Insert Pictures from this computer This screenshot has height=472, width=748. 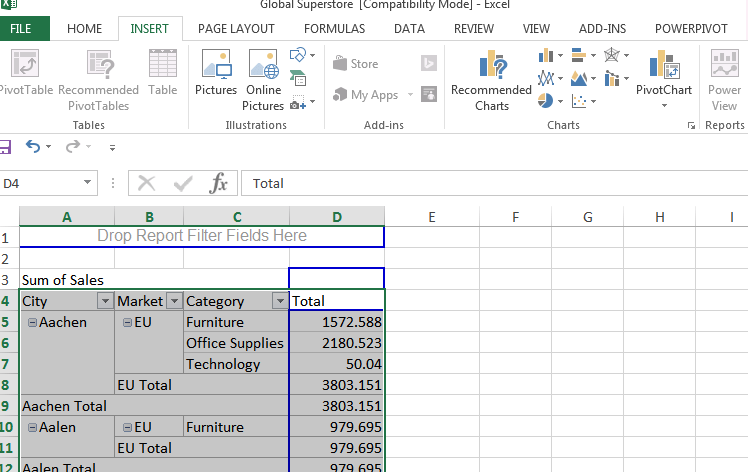click(x=216, y=72)
